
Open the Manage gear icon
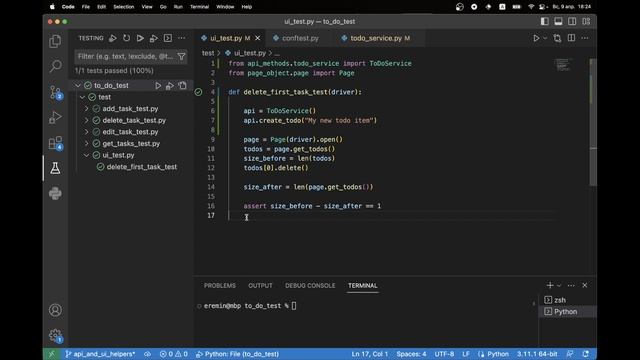click(55, 336)
